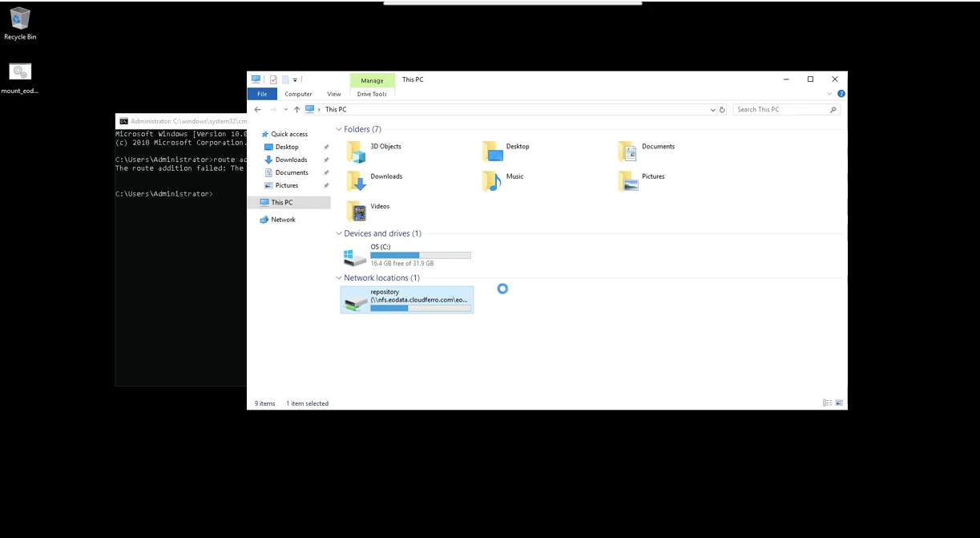Open the address bar history dropdown
Viewport: 980px width, 538px height.
coord(712,110)
